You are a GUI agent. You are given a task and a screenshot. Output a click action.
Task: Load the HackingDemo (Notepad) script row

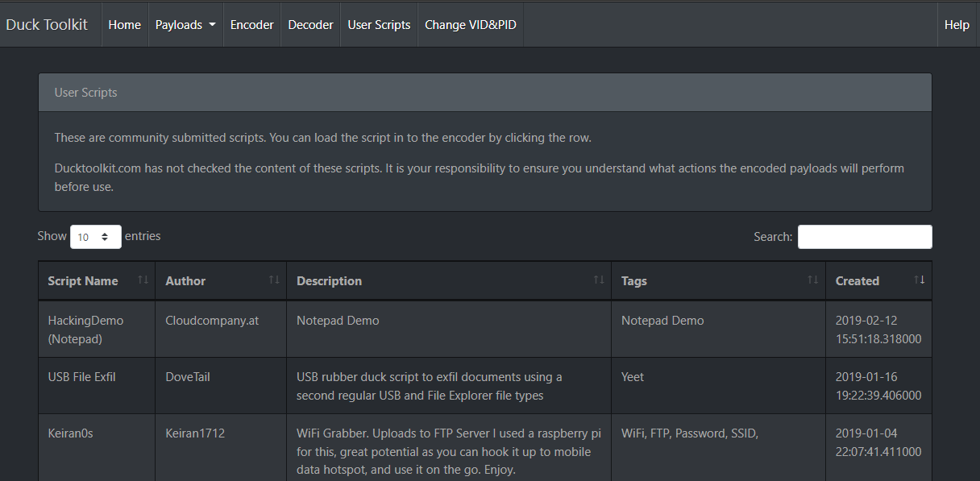tap(85, 330)
